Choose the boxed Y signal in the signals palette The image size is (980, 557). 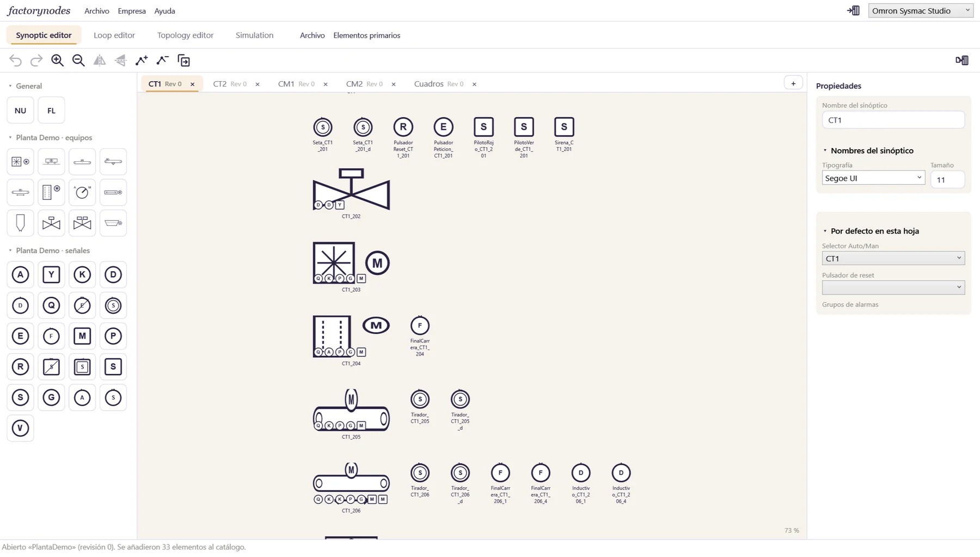[x=51, y=274]
